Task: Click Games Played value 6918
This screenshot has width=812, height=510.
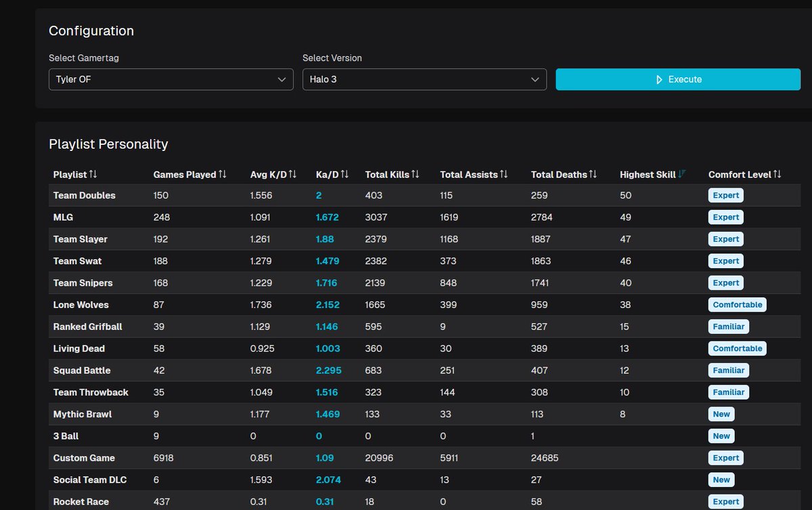Action: pyautogui.click(x=164, y=458)
